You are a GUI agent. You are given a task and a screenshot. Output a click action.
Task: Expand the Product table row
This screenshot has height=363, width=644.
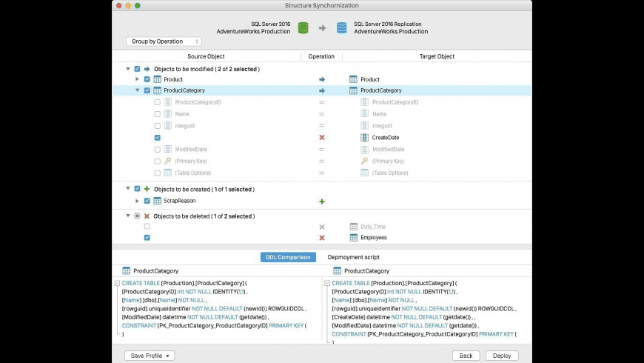(137, 79)
